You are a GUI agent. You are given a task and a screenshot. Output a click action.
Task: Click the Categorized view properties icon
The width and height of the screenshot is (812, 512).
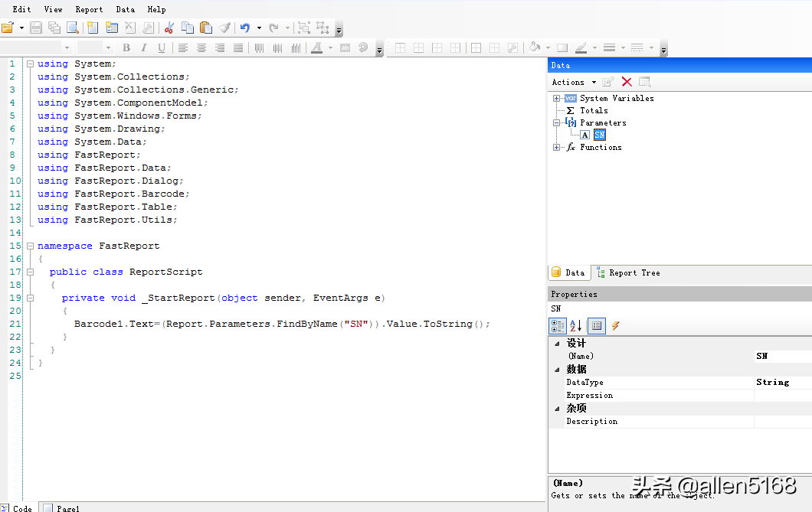(558, 326)
